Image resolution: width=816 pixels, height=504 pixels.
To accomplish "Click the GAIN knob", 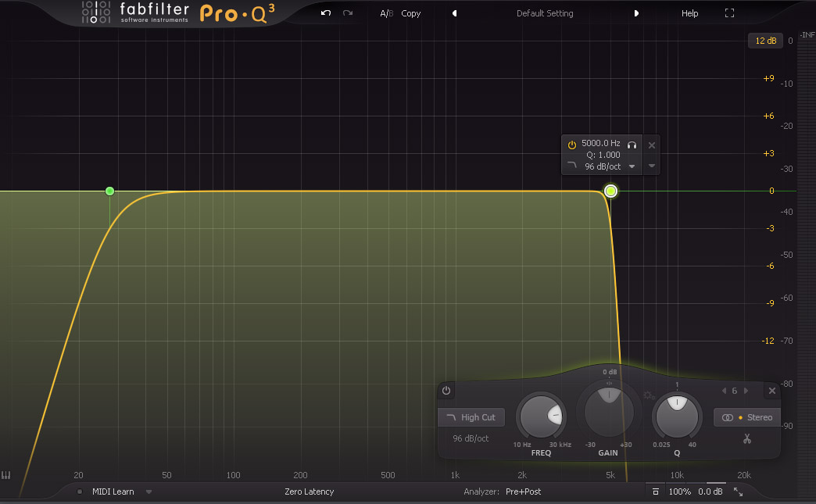I will [x=609, y=412].
